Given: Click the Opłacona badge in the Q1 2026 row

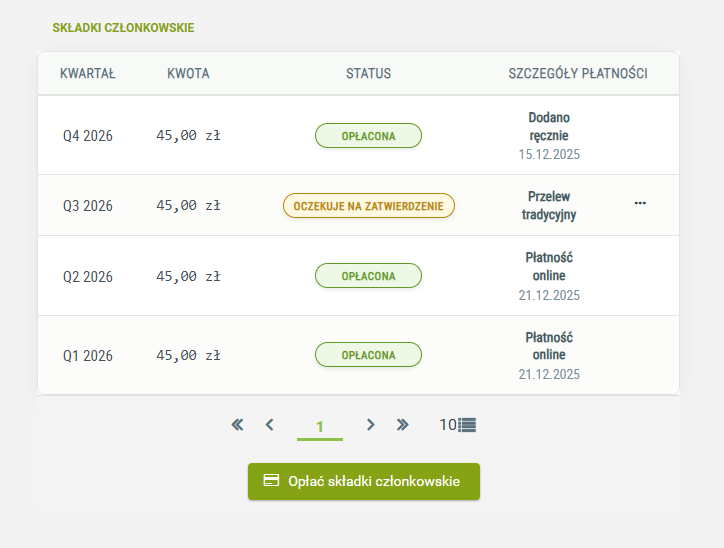Looking at the screenshot, I should point(368,355).
